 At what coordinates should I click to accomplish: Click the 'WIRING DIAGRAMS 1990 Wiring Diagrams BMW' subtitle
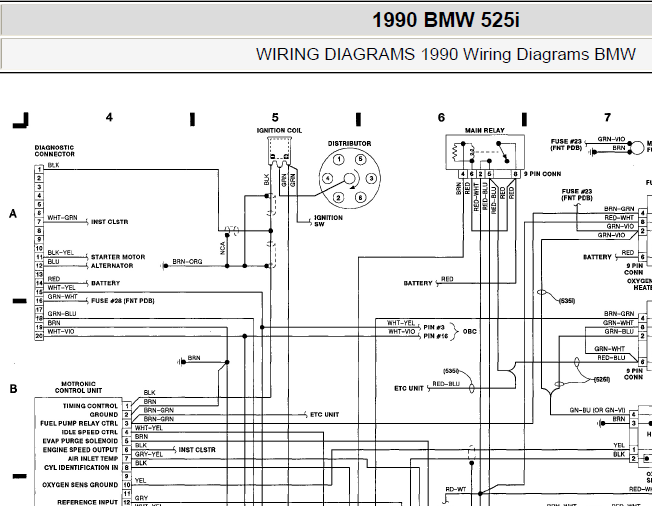point(446,54)
